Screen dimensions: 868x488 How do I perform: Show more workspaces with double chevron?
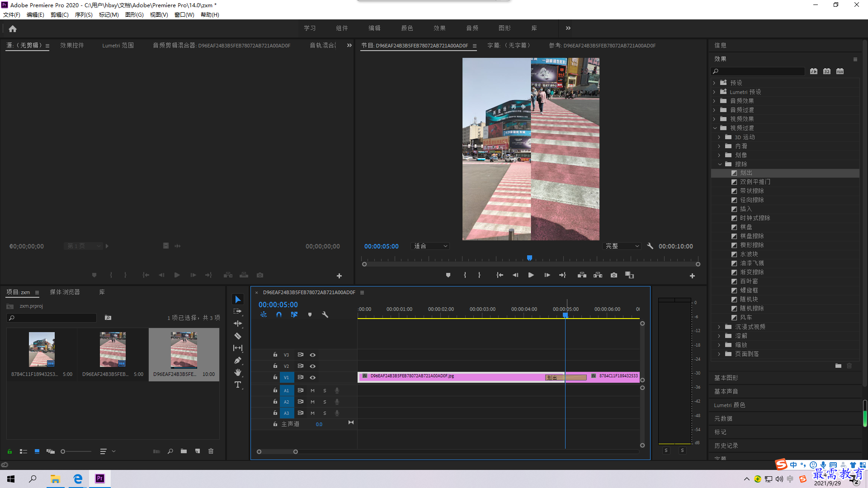click(568, 28)
